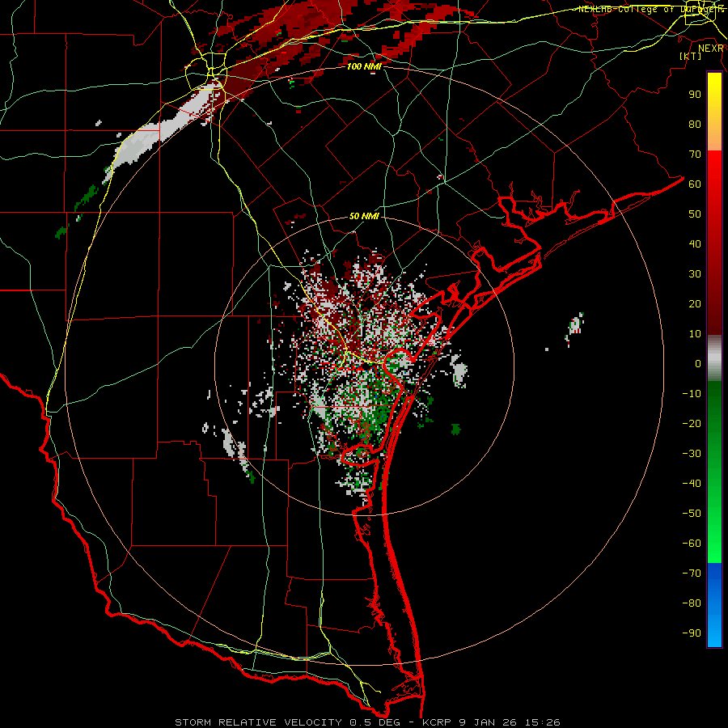The width and height of the screenshot is (728, 728).
Task: Click the NEXLAB-College of DuPage credit text
Action: 650,9
